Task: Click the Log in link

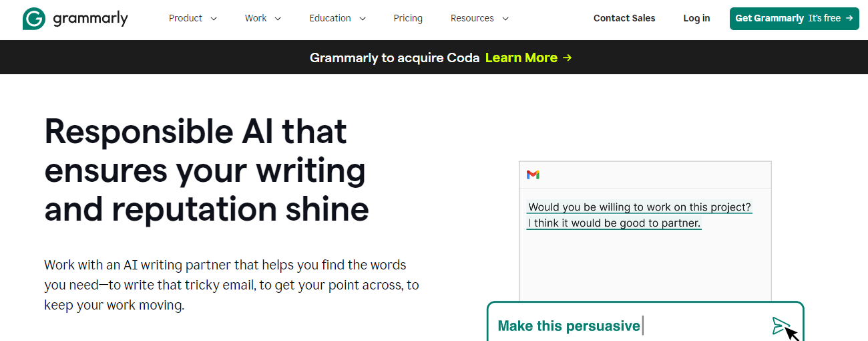Action: coord(696,19)
